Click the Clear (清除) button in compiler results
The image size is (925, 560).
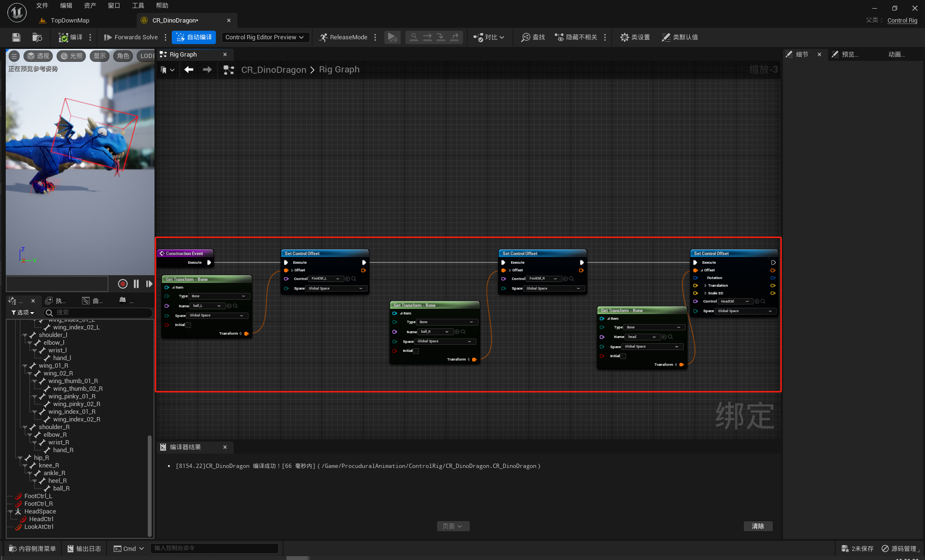pos(758,526)
